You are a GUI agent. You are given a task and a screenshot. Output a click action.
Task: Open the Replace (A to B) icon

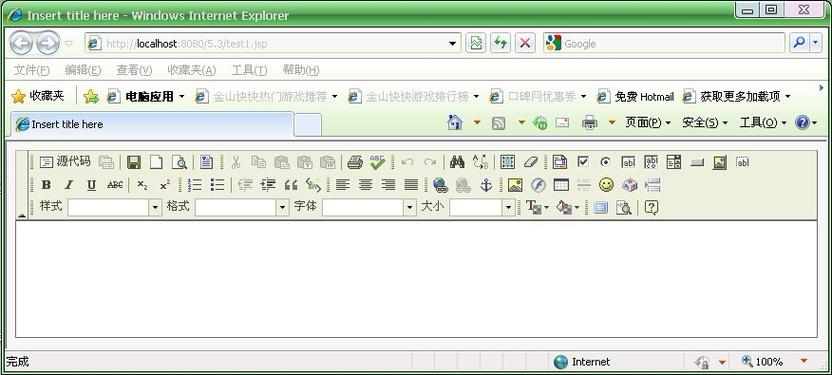[x=480, y=162]
